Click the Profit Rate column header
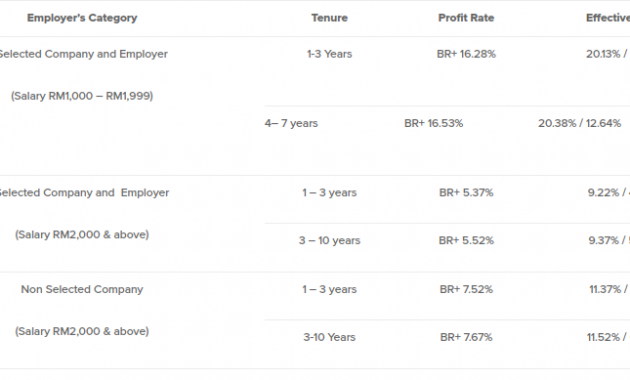630x380 pixels. (466, 18)
